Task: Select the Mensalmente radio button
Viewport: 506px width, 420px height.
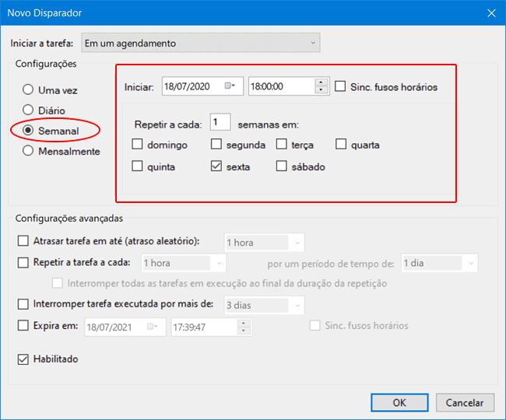Action: (x=29, y=151)
